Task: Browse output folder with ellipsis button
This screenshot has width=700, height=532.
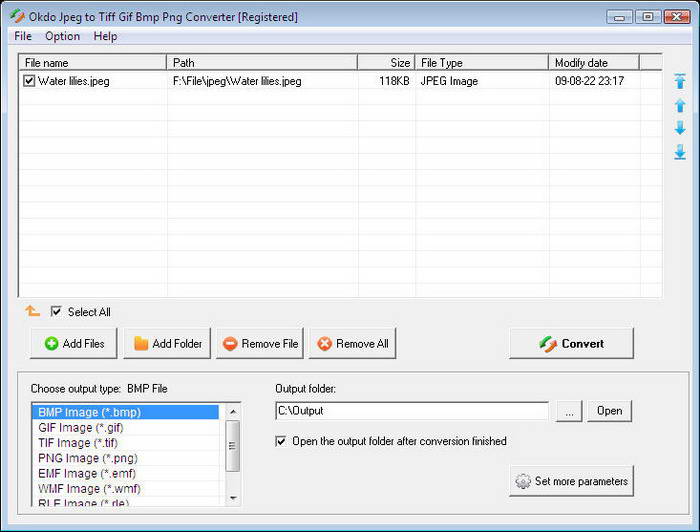Action: [569, 411]
